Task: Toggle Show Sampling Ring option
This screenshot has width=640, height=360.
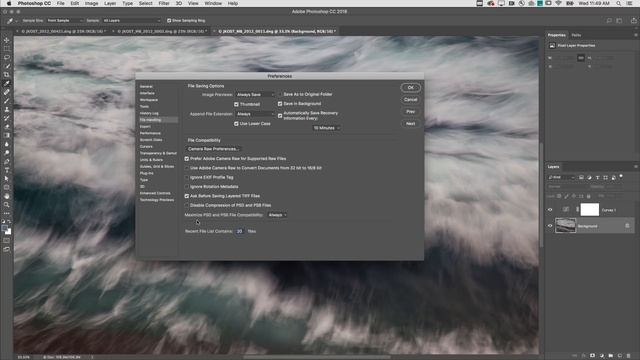Action: pyautogui.click(x=169, y=20)
